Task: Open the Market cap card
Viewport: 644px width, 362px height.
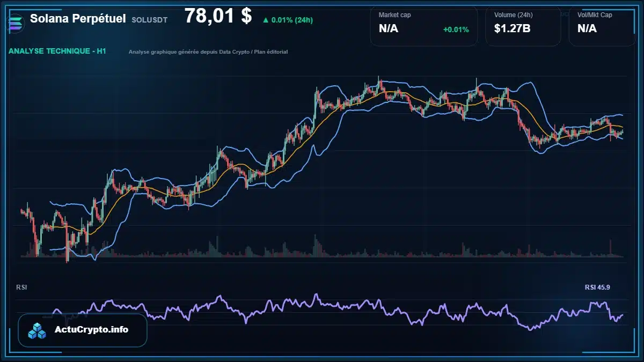Action: [423, 26]
